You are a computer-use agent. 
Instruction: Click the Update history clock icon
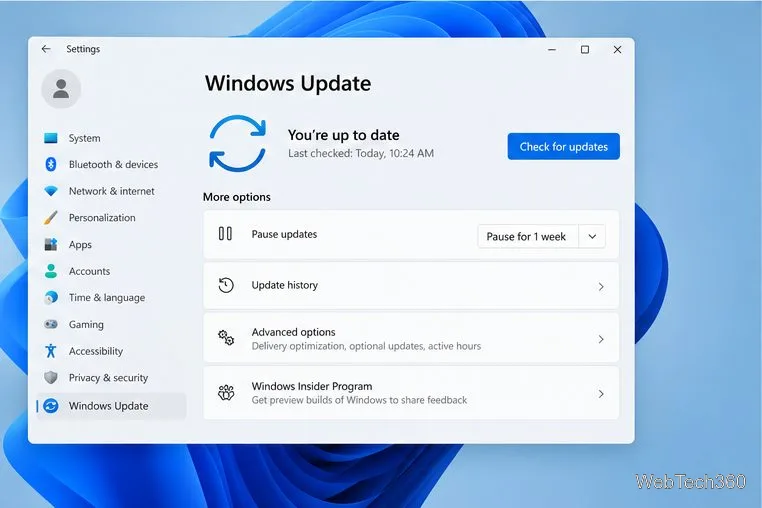click(226, 285)
